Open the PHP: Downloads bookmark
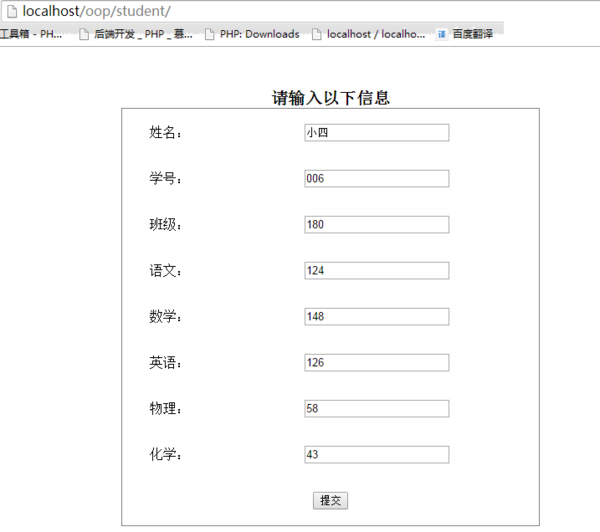This screenshot has height=532, width=600. (252, 34)
